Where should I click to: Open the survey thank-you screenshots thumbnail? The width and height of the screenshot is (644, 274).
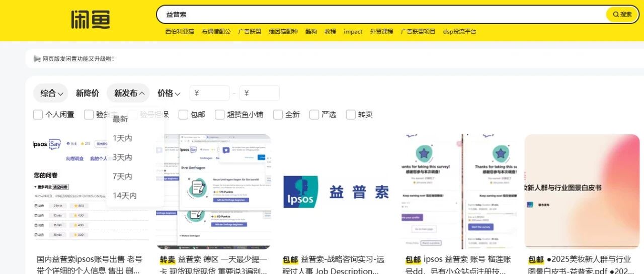coord(459,192)
